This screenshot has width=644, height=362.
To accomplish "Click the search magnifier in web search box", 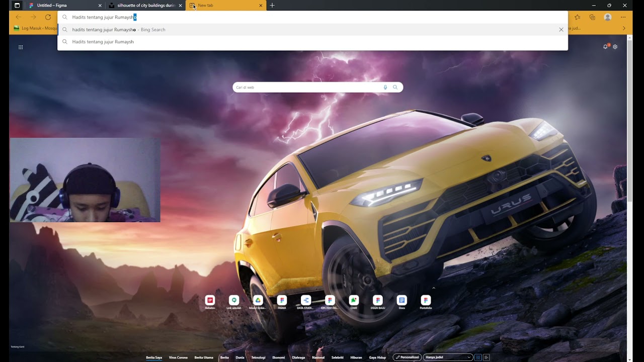I will click(395, 87).
